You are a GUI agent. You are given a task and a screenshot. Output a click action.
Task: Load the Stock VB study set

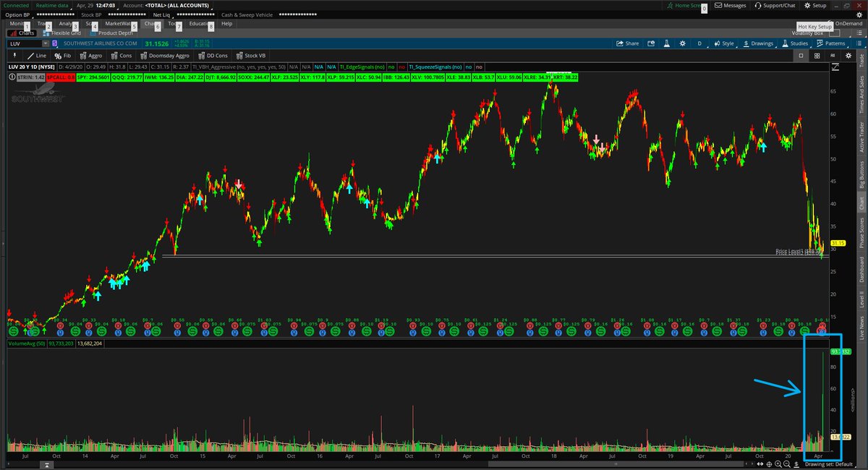coord(251,56)
